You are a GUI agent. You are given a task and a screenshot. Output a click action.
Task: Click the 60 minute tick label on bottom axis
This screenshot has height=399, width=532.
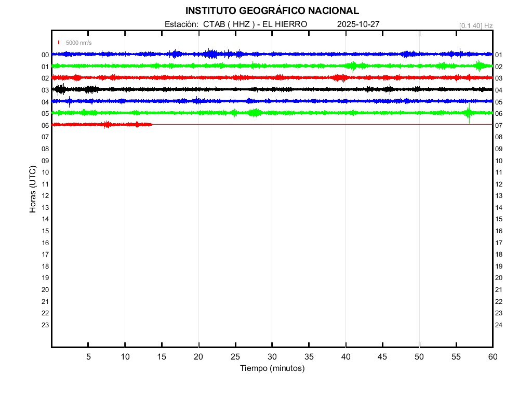pyautogui.click(x=492, y=356)
